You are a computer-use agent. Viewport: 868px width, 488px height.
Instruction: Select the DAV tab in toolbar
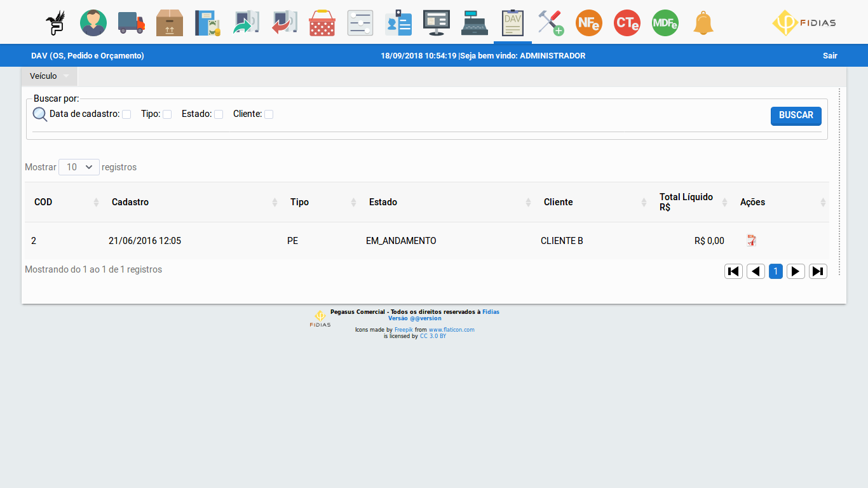pos(512,23)
